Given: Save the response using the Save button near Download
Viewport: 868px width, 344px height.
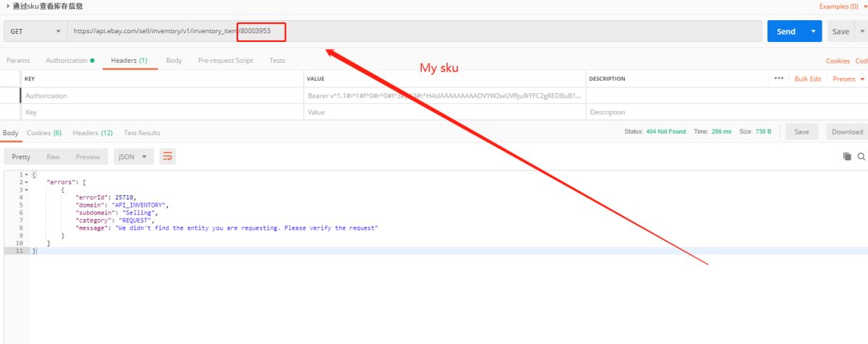Looking at the screenshot, I should coord(801,132).
